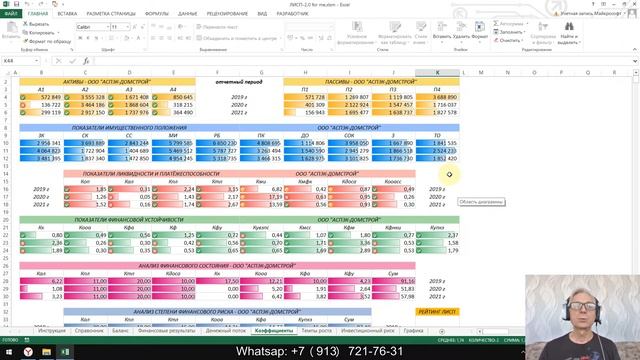Toggle Перенести текст (wrap text)

tap(218, 27)
